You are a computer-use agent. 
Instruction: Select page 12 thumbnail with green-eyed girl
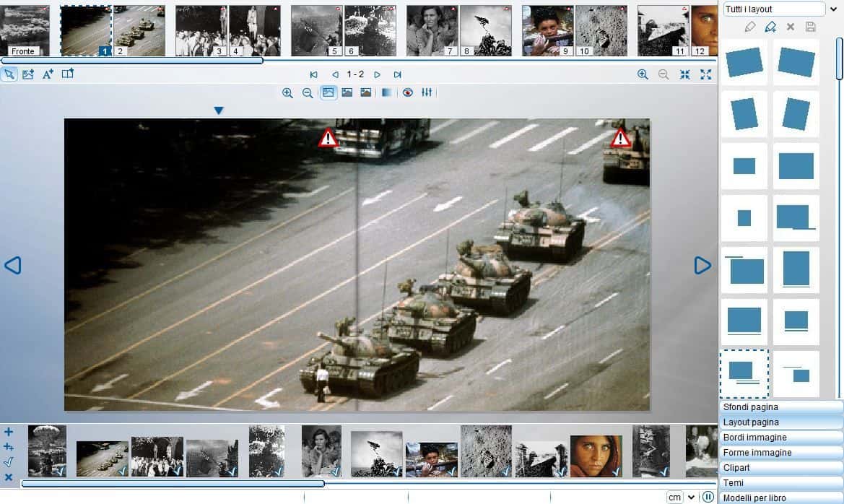(x=704, y=31)
